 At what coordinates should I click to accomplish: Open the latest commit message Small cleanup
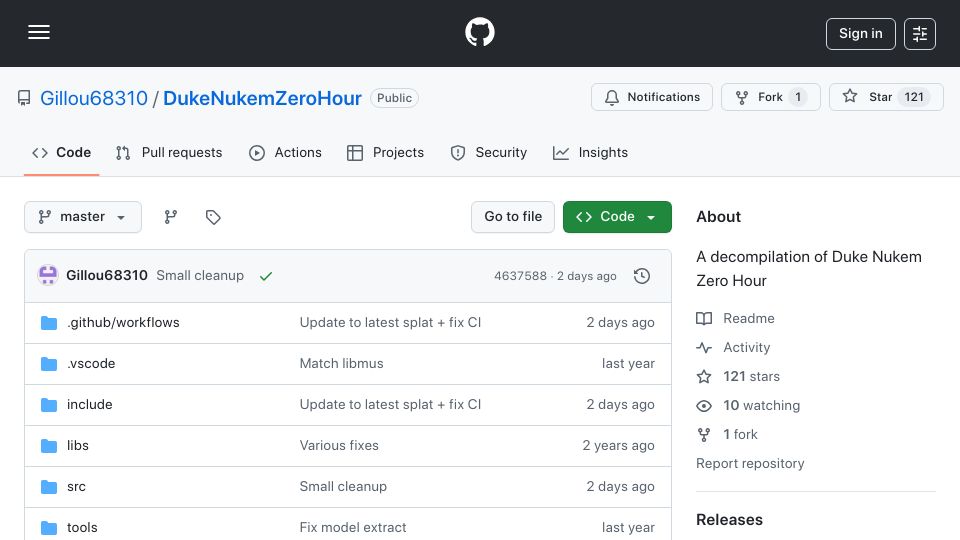[x=200, y=276]
